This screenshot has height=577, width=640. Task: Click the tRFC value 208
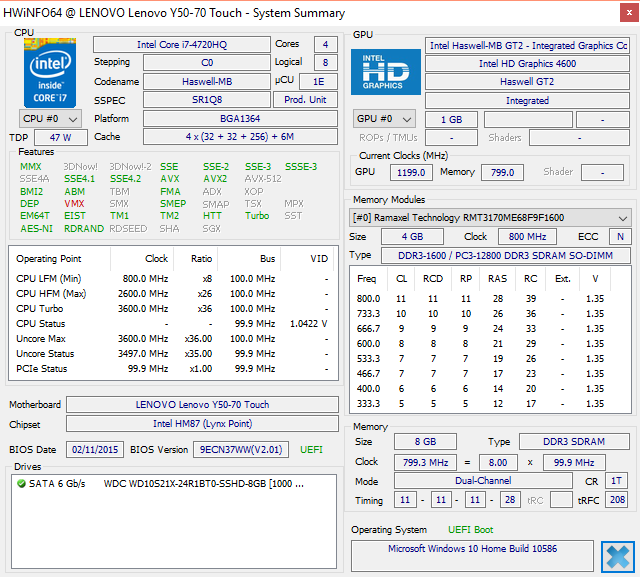[617, 499]
